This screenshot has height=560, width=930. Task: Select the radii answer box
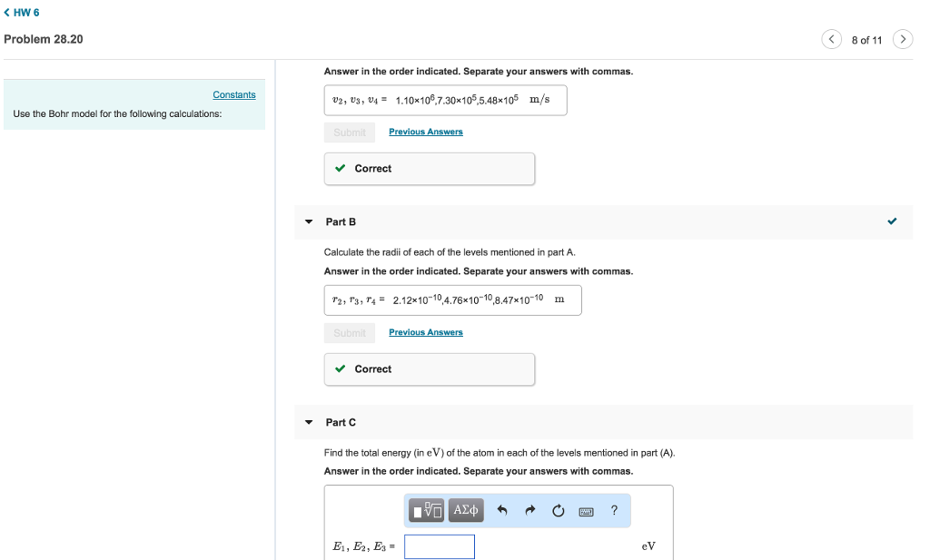(x=452, y=300)
